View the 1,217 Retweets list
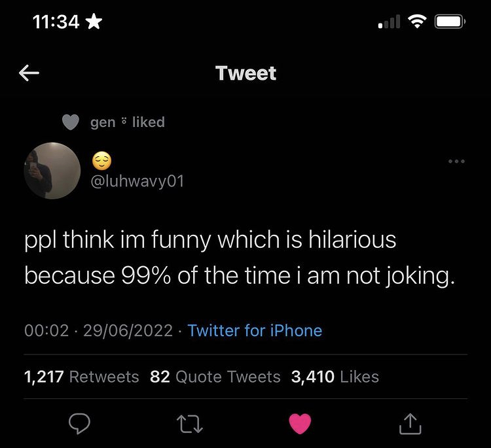This screenshot has height=448, width=491. pyautogui.click(x=81, y=377)
